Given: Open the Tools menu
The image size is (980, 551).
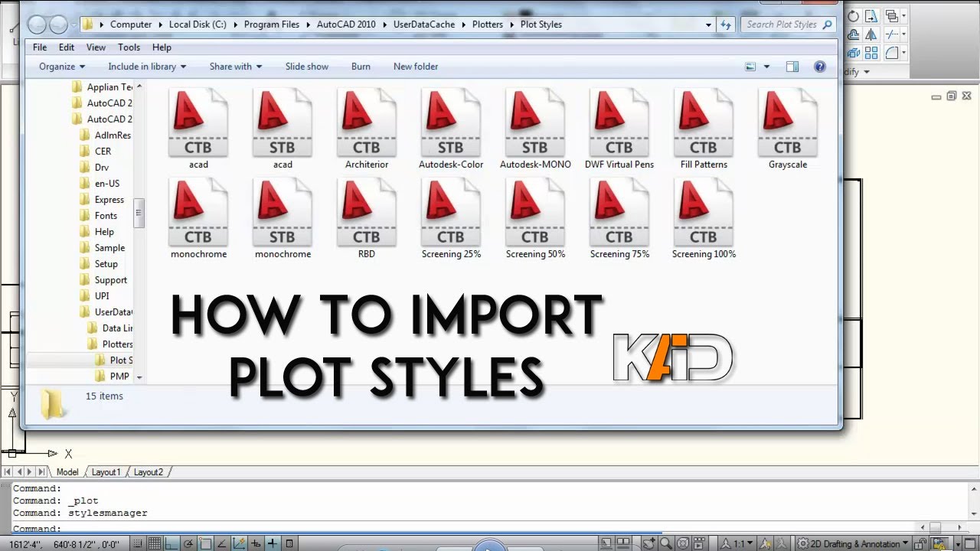Looking at the screenshot, I should [x=129, y=47].
